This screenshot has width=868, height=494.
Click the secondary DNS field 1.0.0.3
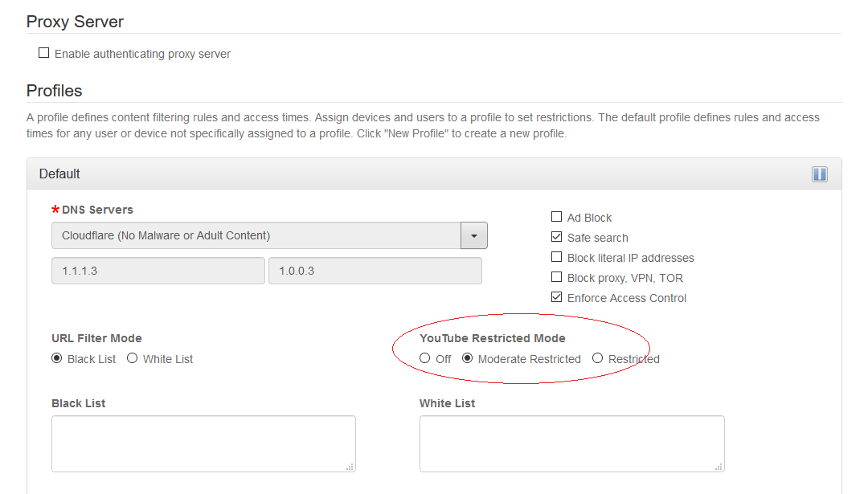375,271
